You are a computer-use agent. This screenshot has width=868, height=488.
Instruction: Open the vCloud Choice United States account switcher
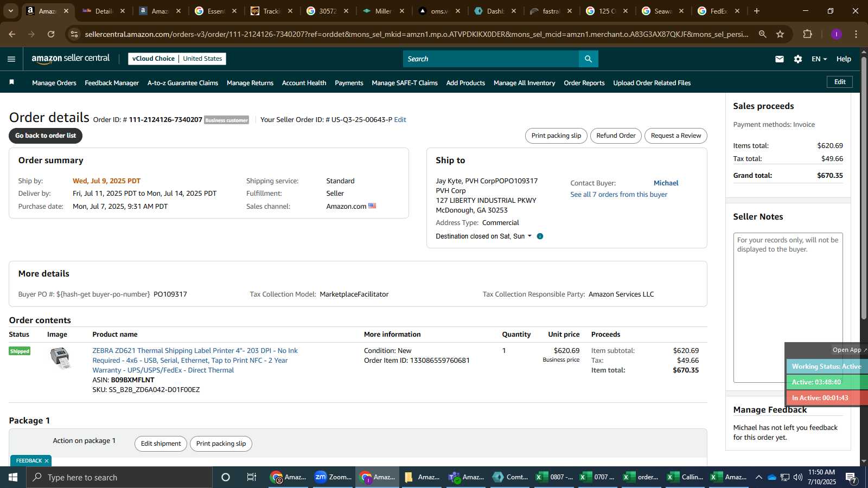177,59
